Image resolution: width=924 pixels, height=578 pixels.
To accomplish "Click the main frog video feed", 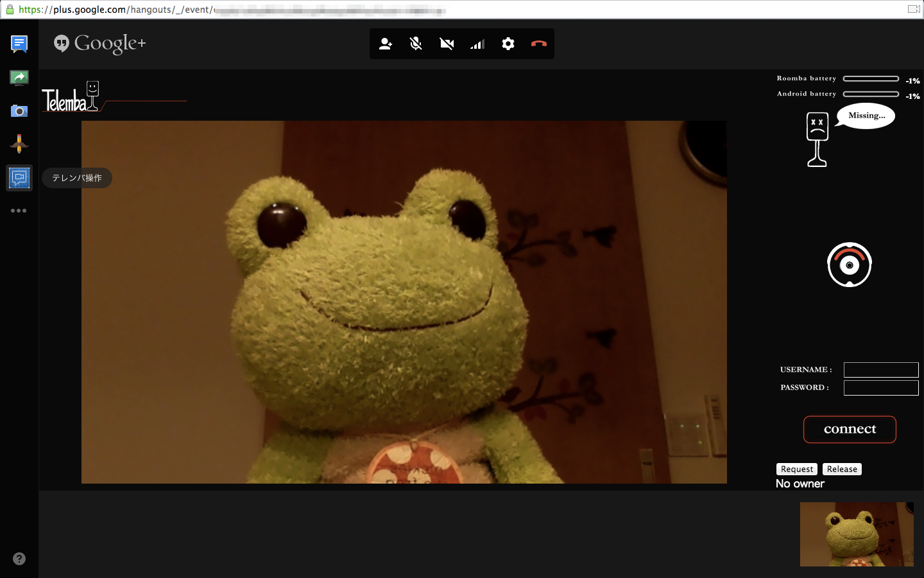I will [x=404, y=302].
